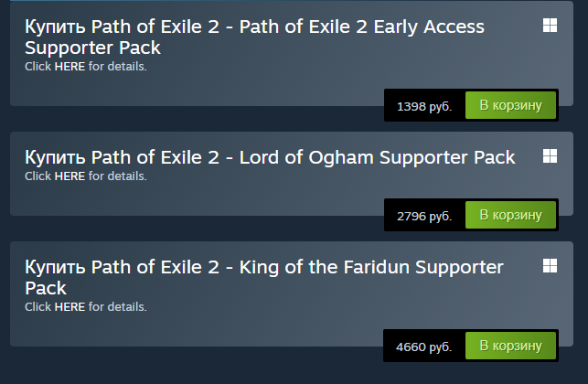Open HERE link under Lord of Ogham pack

click(69, 176)
